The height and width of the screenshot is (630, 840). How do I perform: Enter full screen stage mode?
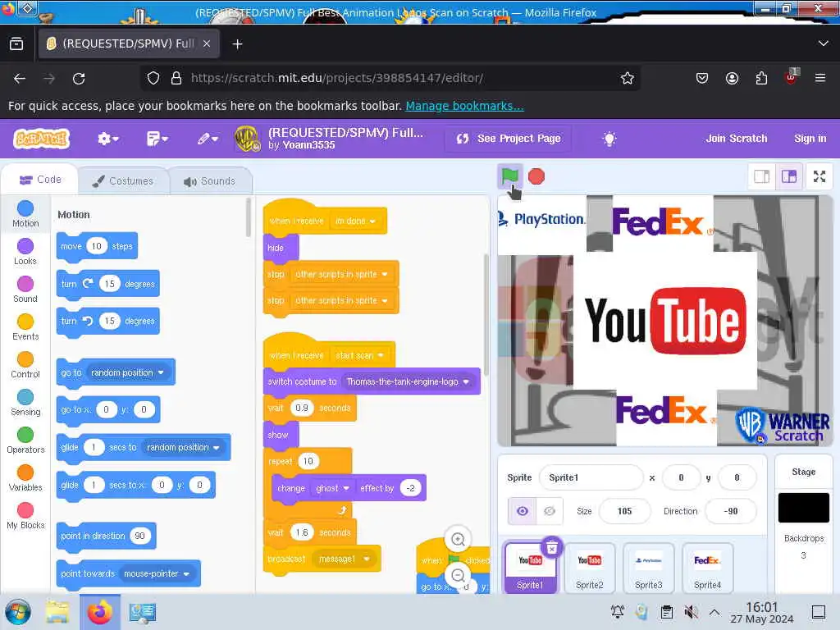(819, 176)
